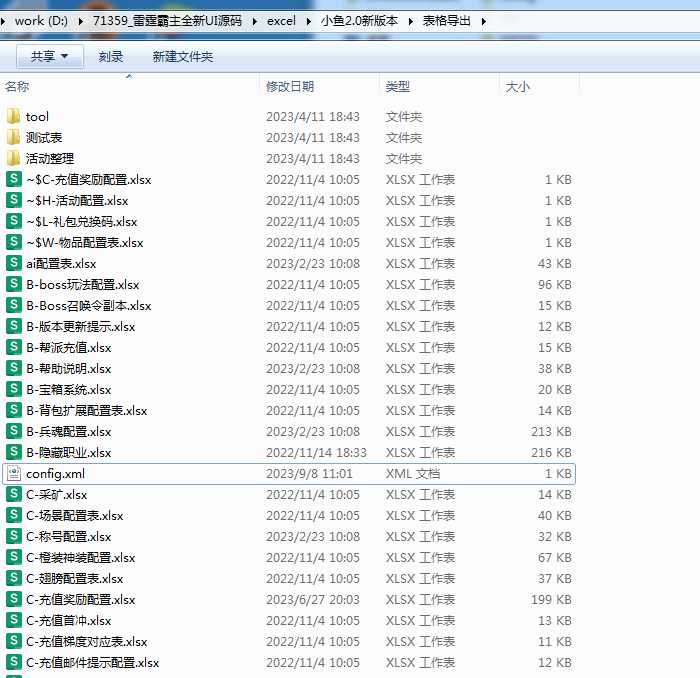
Task: Click the config.xml file icon
Action: click(x=13, y=474)
